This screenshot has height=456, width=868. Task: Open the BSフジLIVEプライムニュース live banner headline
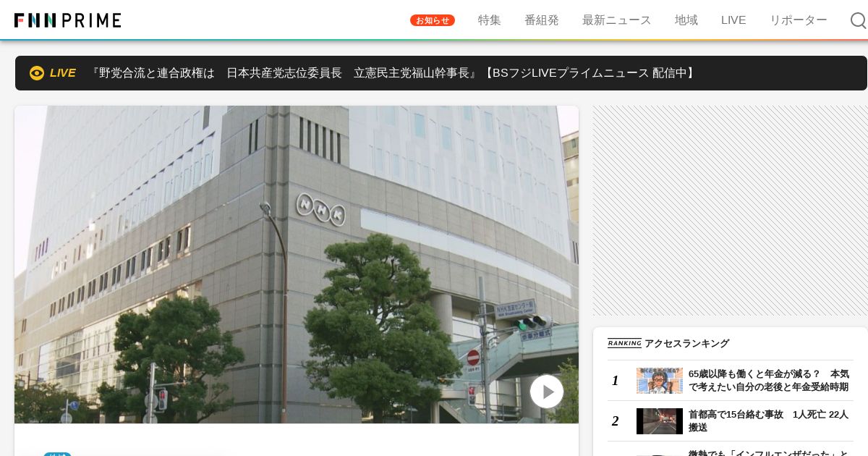pos(393,73)
